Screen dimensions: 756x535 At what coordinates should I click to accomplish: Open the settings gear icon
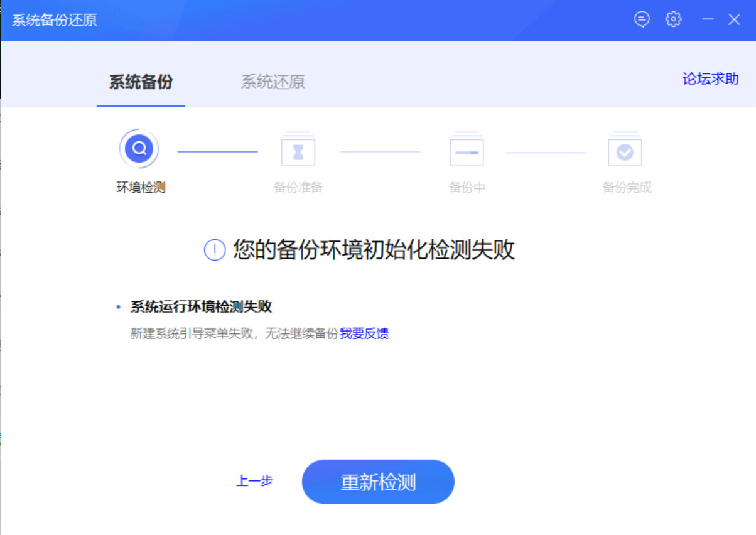tap(674, 19)
